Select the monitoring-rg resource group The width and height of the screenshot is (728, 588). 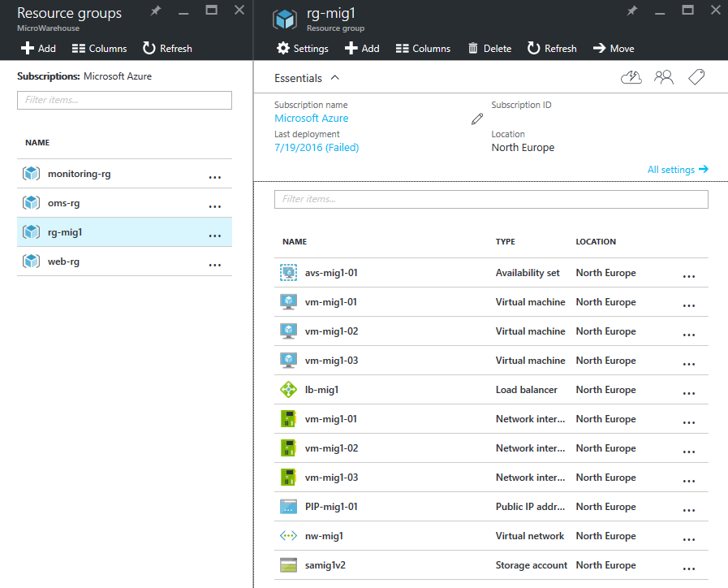click(x=78, y=174)
